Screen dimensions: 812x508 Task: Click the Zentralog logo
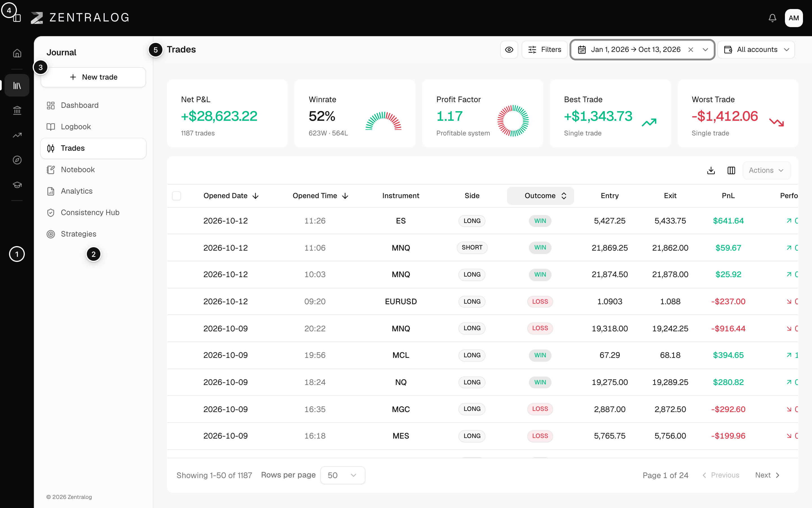80,17
